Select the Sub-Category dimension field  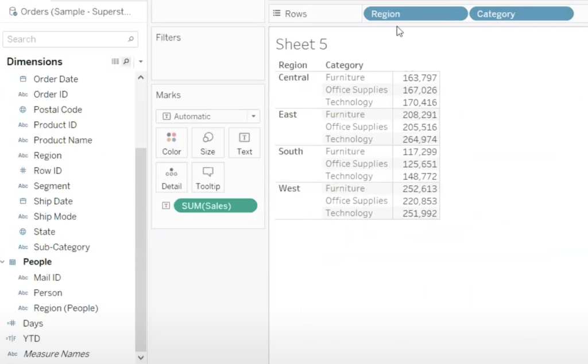(x=61, y=247)
